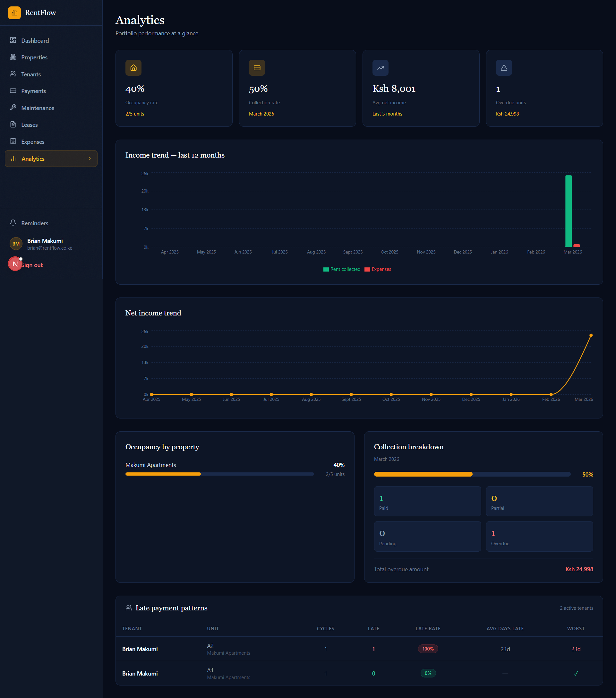Screen dimensions: 616x698
Task: Open the Maintenance section
Action: (51, 108)
